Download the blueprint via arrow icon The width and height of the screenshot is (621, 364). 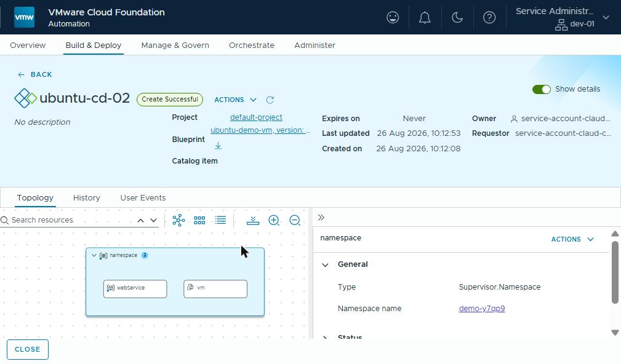point(218,146)
